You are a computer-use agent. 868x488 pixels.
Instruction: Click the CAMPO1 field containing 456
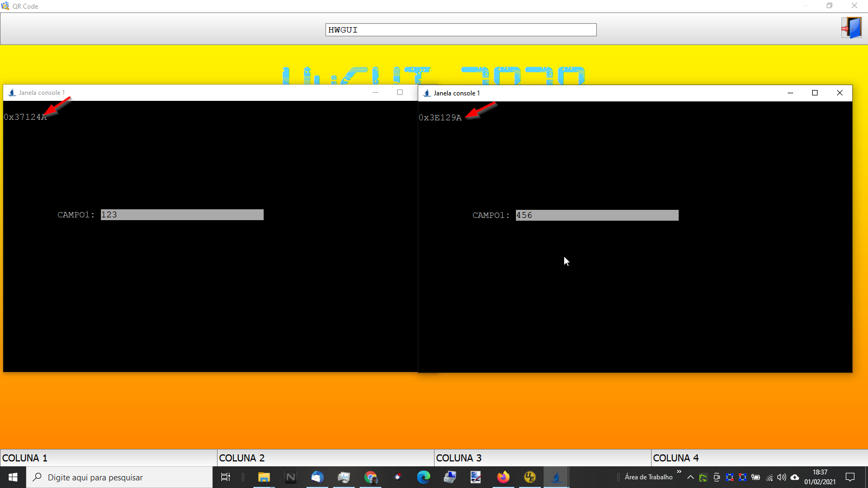597,215
